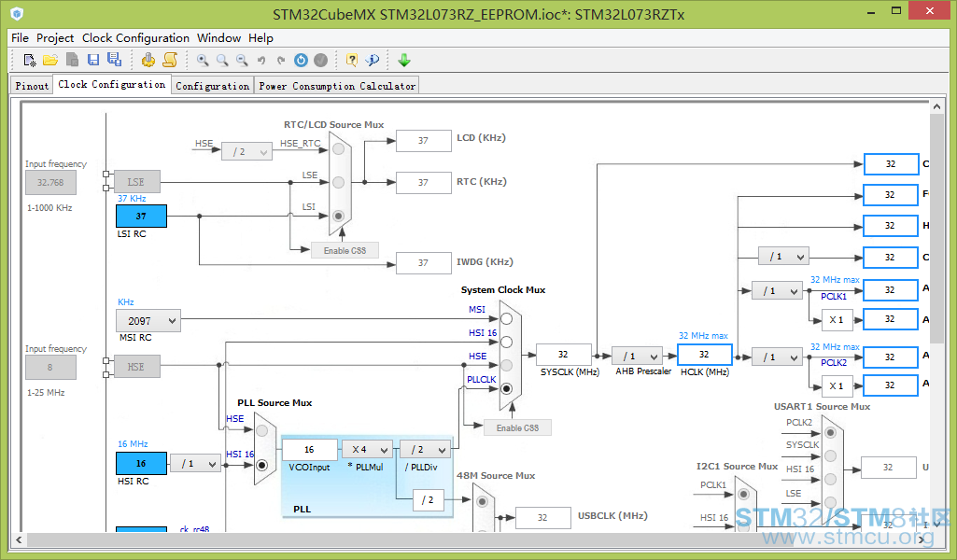Image resolution: width=957 pixels, height=560 pixels.
Task: Select HSI 16 in PLL Source Mux
Action: click(x=261, y=466)
